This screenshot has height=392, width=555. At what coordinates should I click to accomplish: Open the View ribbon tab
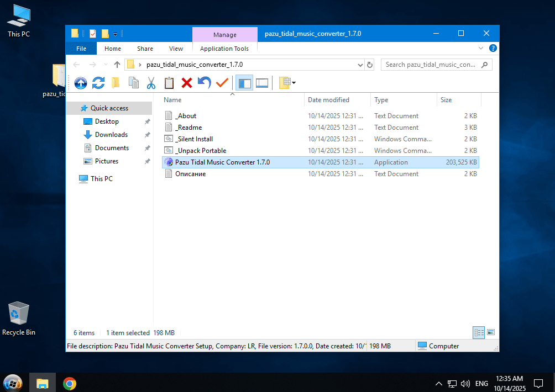pyautogui.click(x=176, y=49)
